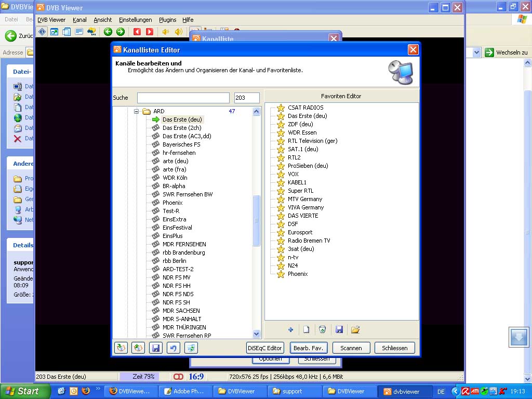Click the blue undo arrow button
The image size is (532, 399).
coord(173,348)
